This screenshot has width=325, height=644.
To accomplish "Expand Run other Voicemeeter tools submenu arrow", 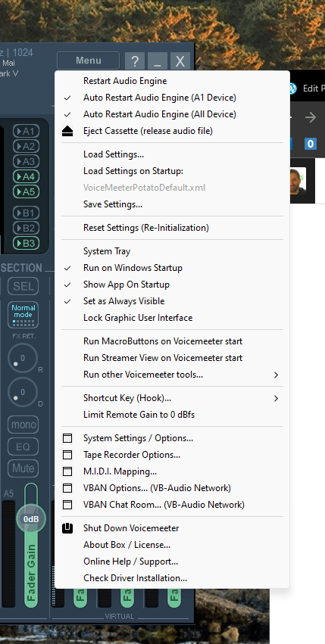I will 276,375.
